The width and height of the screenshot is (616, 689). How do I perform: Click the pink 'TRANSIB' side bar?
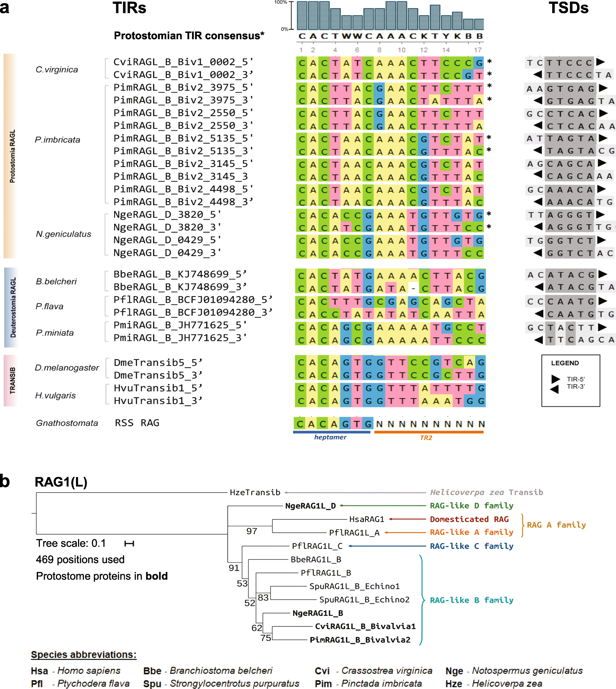pos(11,381)
